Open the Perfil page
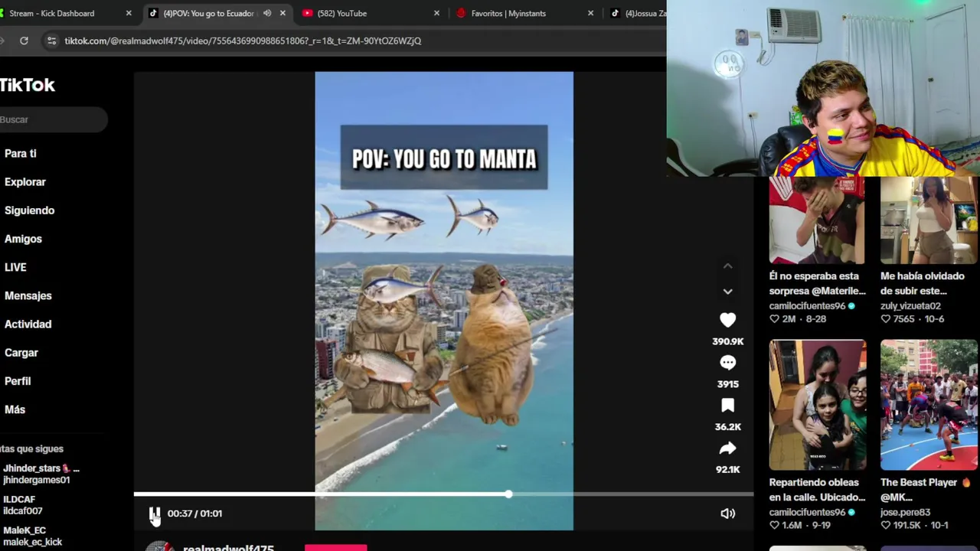The image size is (980, 551). click(18, 381)
